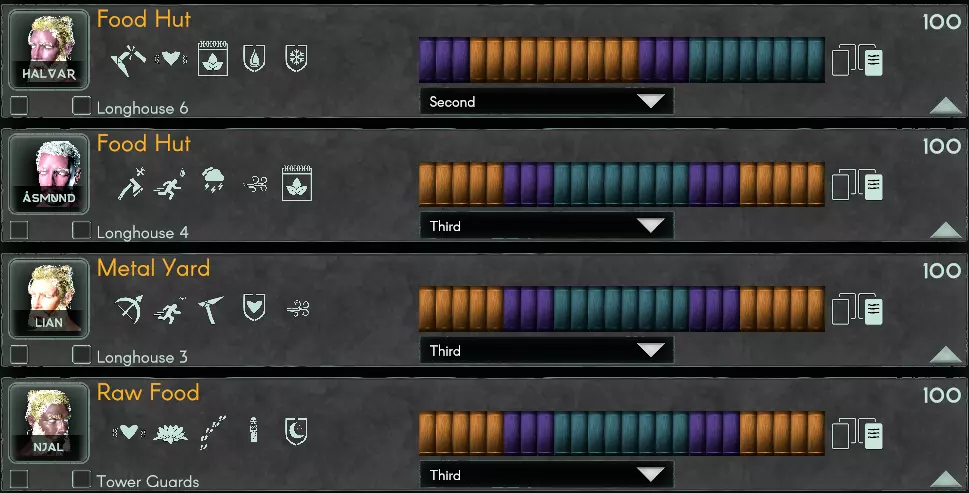
Task: Open Åsmund's 'Third' shift dropdown
Action: [x=546, y=225]
